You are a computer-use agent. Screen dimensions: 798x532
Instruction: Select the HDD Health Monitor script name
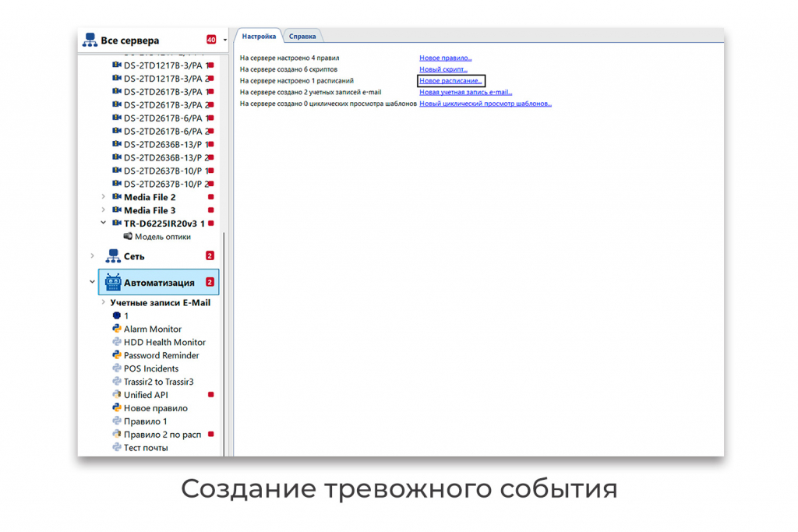click(165, 342)
